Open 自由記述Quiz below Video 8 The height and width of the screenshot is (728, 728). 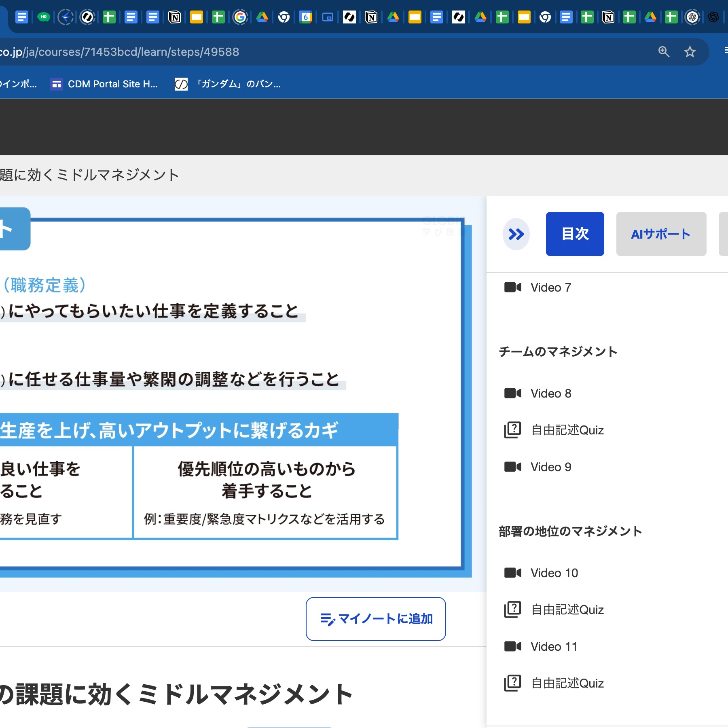[567, 430]
